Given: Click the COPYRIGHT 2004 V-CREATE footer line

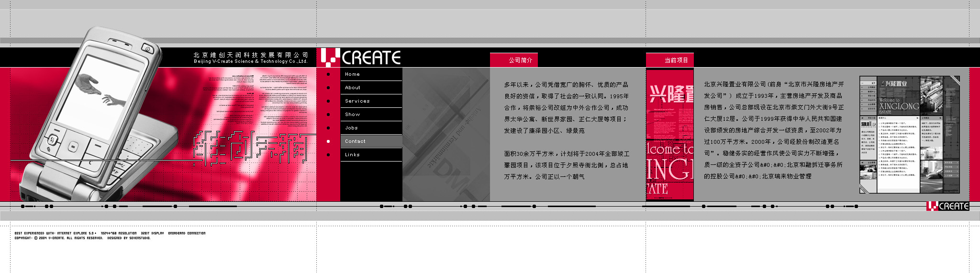Looking at the screenshot, I should click(x=82, y=238).
